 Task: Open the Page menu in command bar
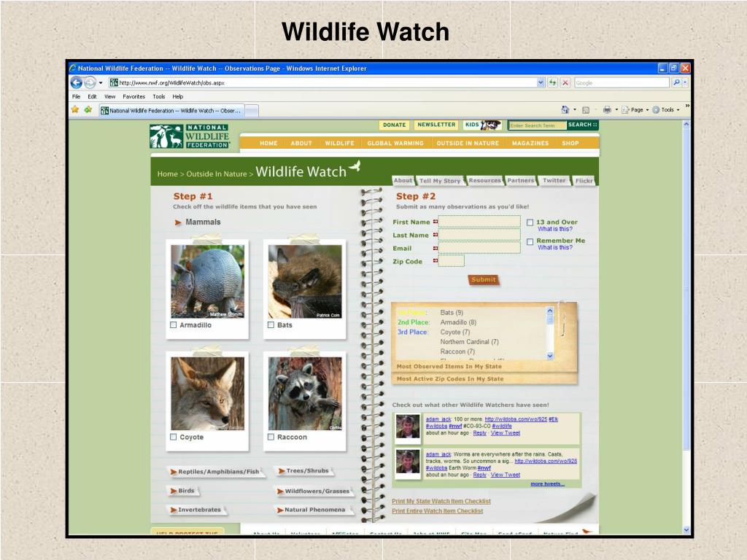pos(635,109)
